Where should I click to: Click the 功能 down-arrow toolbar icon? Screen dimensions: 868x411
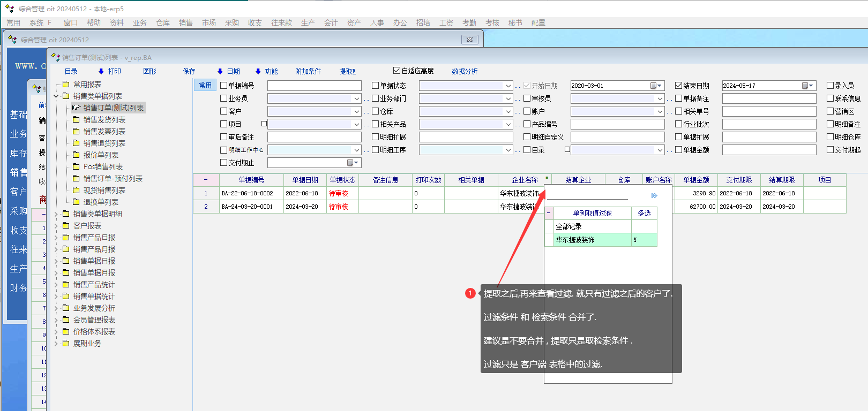pyautogui.click(x=258, y=71)
